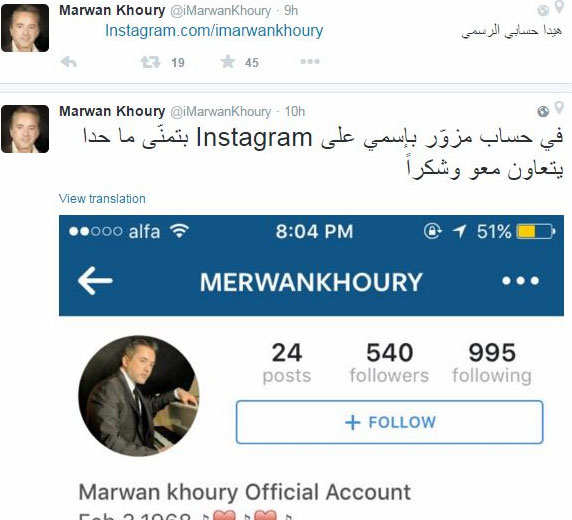Tap the + FOLLOW button
Screen dimensions: 572x520
coord(390,422)
